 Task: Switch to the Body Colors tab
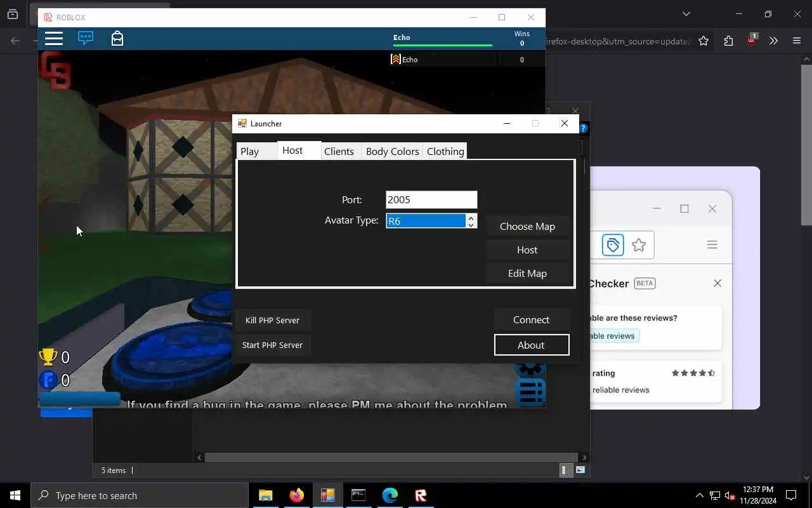(393, 151)
